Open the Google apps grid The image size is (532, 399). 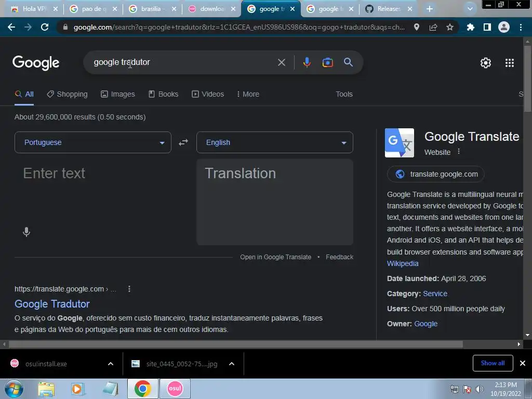[510, 63]
